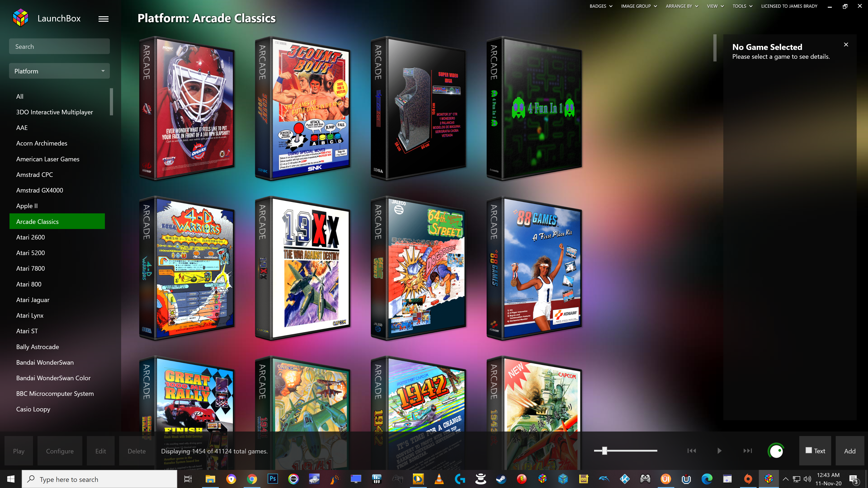Viewport: 868px width, 488px height.
Task: Click the Windows taskbar search box
Action: pos(100,479)
